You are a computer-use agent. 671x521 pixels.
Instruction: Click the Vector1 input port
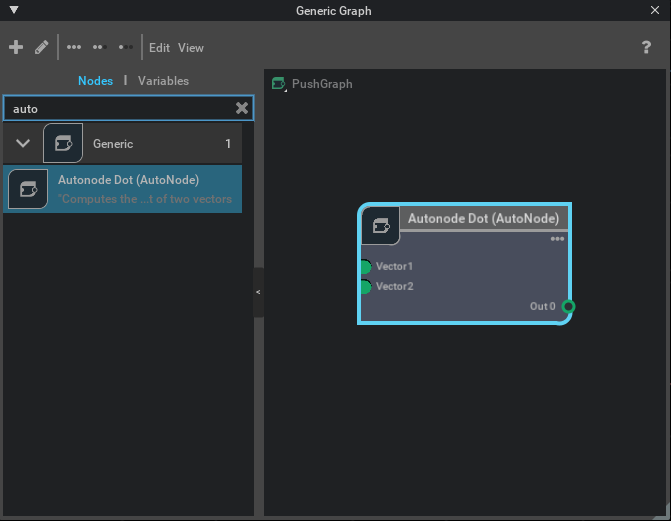click(365, 267)
